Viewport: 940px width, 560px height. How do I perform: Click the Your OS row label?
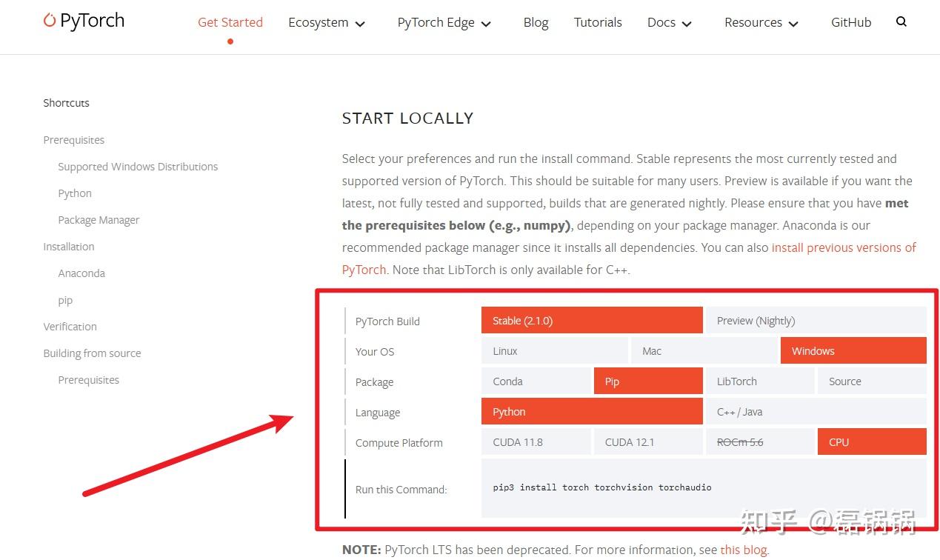pos(375,351)
